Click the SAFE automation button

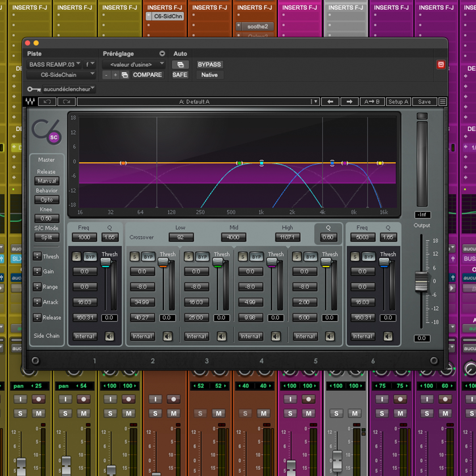(x=180, y=75)
